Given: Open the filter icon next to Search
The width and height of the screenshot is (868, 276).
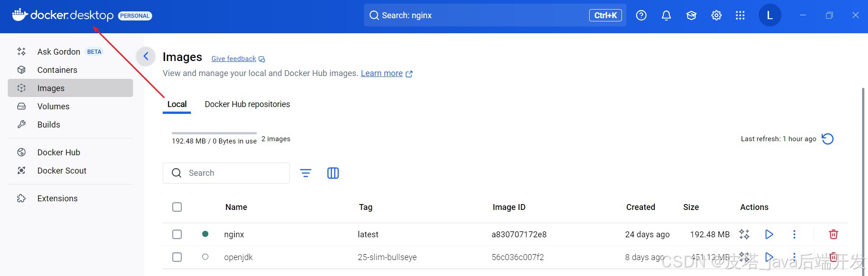Looking at the screenshot, I should pos(306,173).
